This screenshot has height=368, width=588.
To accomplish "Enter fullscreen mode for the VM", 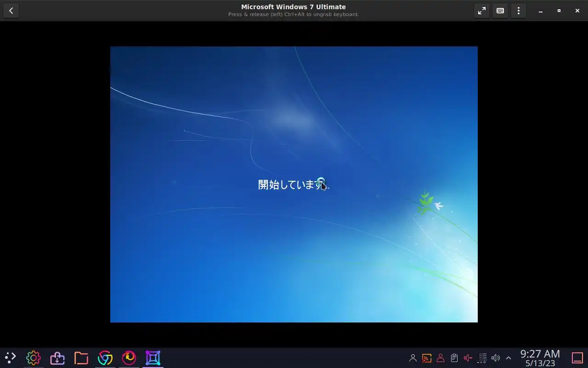I will coord(482,11).
